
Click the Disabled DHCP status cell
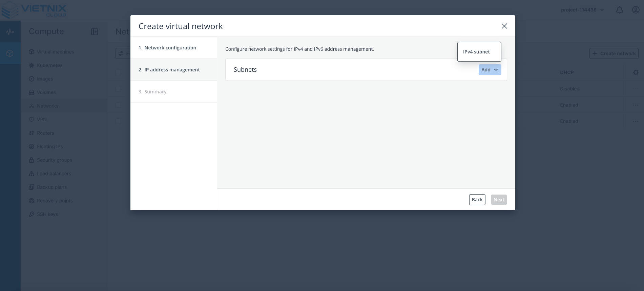coord(570,89)
